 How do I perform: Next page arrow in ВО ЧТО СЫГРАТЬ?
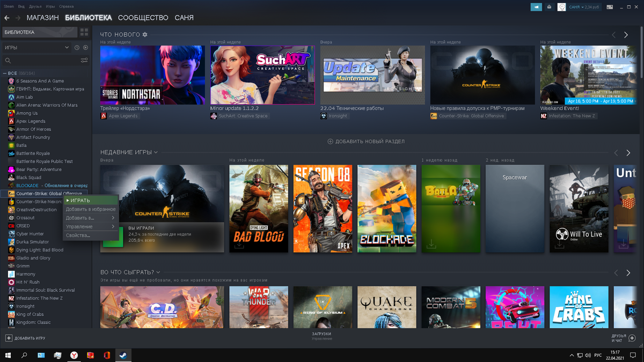pos(628,273)
